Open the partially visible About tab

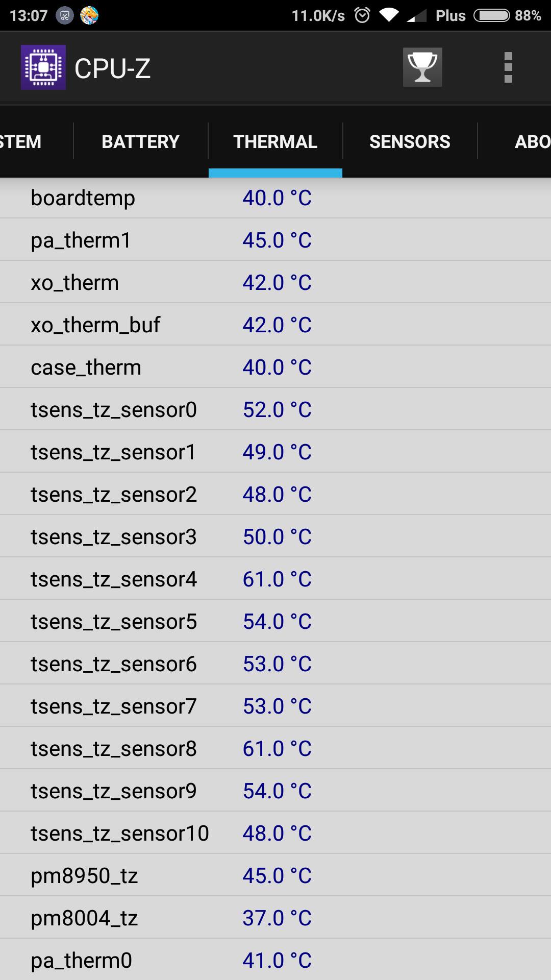click(x=531, y=141)
